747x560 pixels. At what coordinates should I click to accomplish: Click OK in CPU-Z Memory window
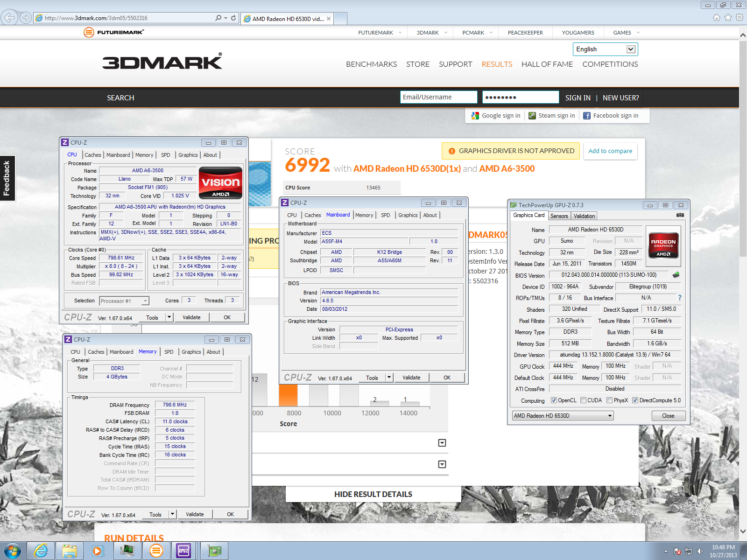coord(230,514)
